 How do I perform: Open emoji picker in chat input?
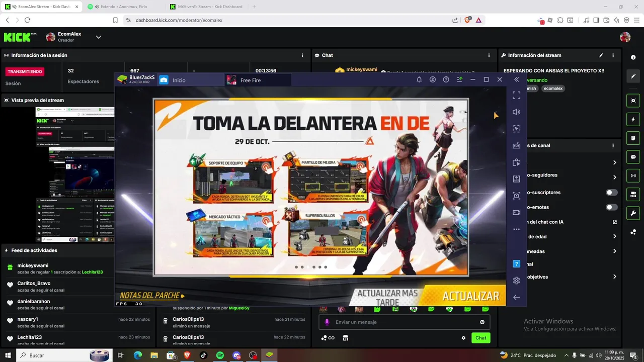(x=482, y=322)
